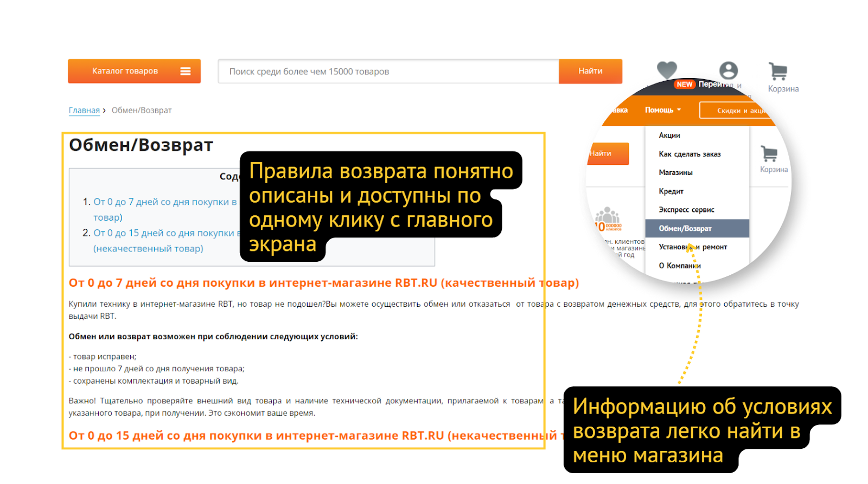Click the hamburger icon in Каталог товаров

[x=186, y=71]
